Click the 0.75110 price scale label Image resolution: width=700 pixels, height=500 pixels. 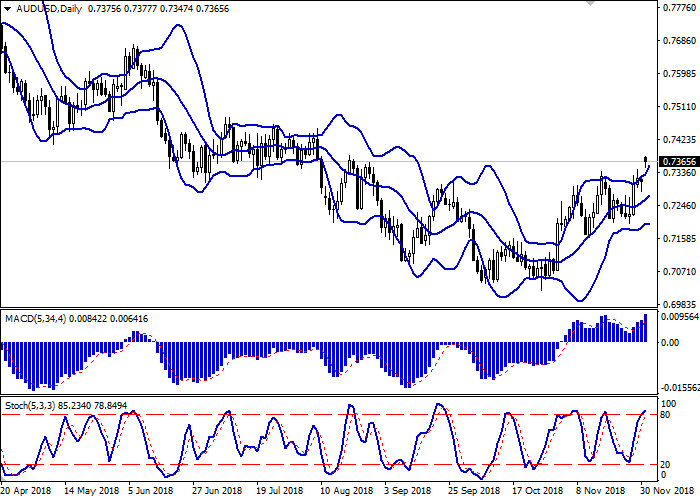[x=677, y=107]
